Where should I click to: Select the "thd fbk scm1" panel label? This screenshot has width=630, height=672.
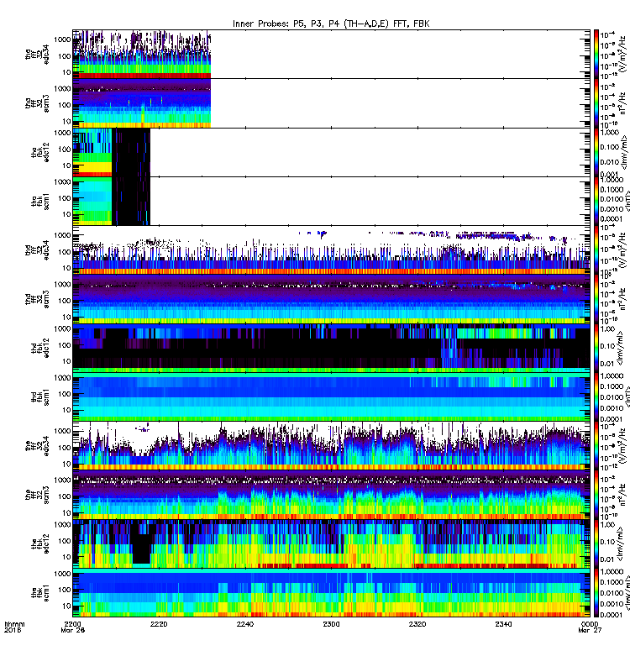click(x=40, y=396)
